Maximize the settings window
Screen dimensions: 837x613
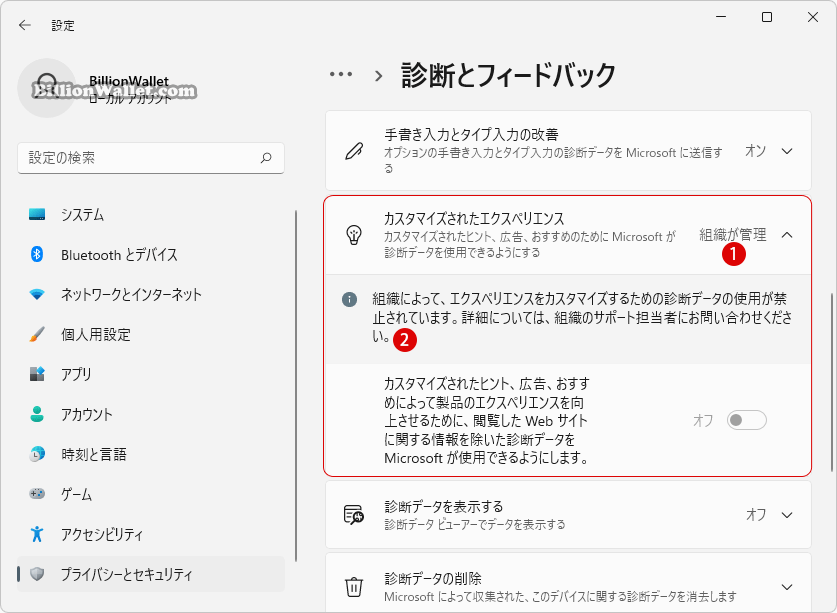[x=767, y=17]
